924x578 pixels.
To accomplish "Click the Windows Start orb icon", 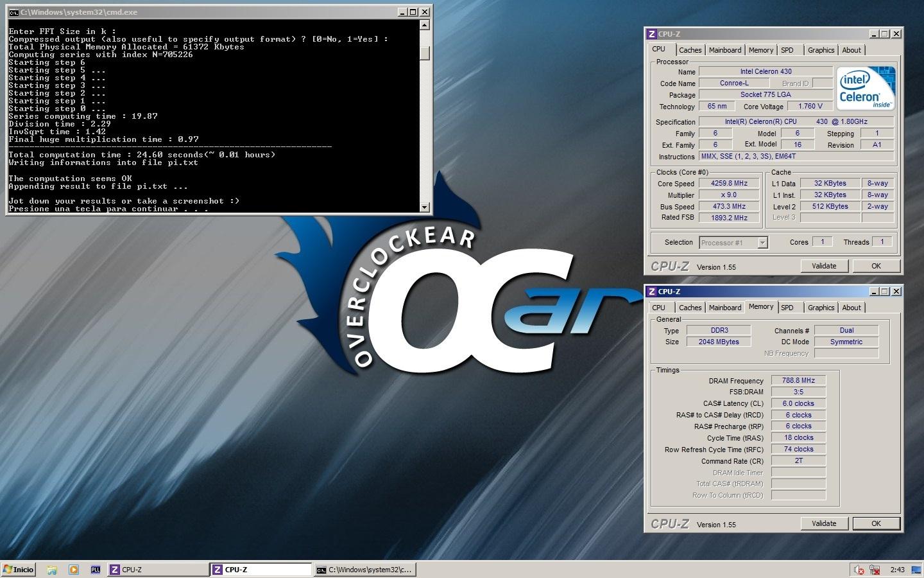I will (x=8, y=570).
